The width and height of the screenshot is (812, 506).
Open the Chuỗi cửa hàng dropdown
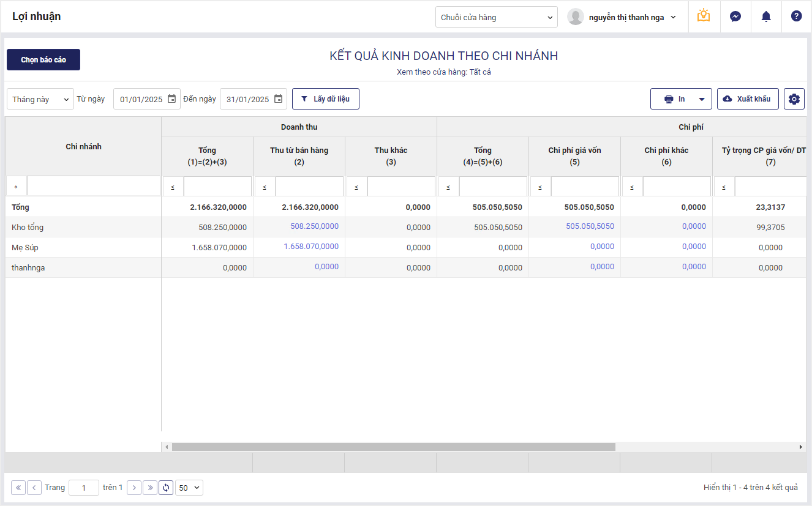coord(496,17)
